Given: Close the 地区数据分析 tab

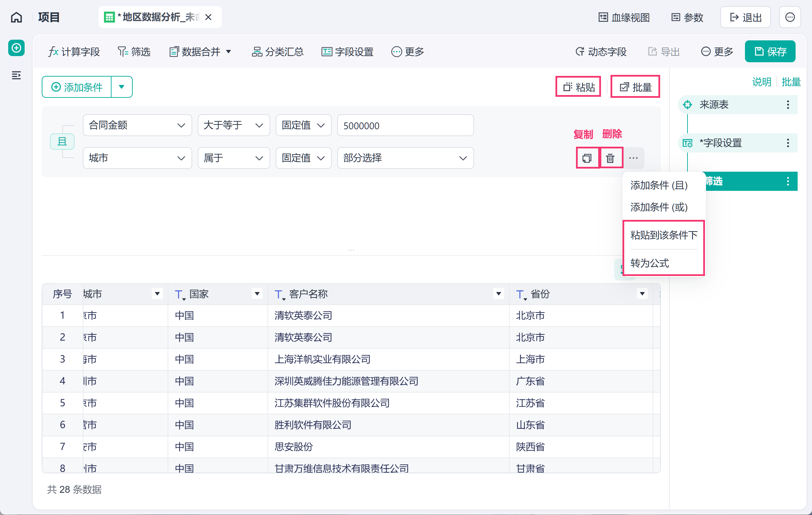Looking at the screenshot, I should pyautogui.click(x=208, y=17).
